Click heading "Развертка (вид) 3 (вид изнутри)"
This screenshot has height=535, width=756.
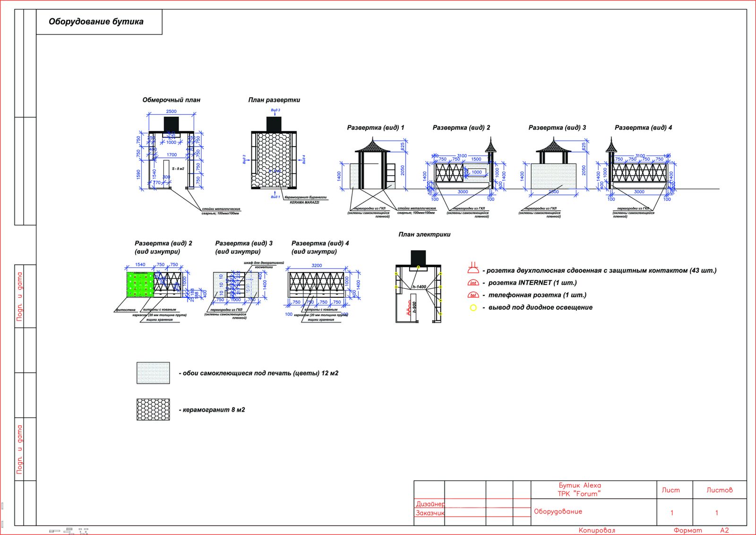pyautogui.click(x=244, y=247)
